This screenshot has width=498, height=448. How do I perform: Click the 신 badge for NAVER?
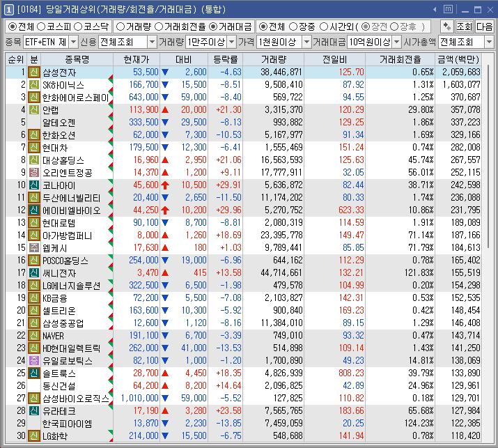tap(33, 336)
